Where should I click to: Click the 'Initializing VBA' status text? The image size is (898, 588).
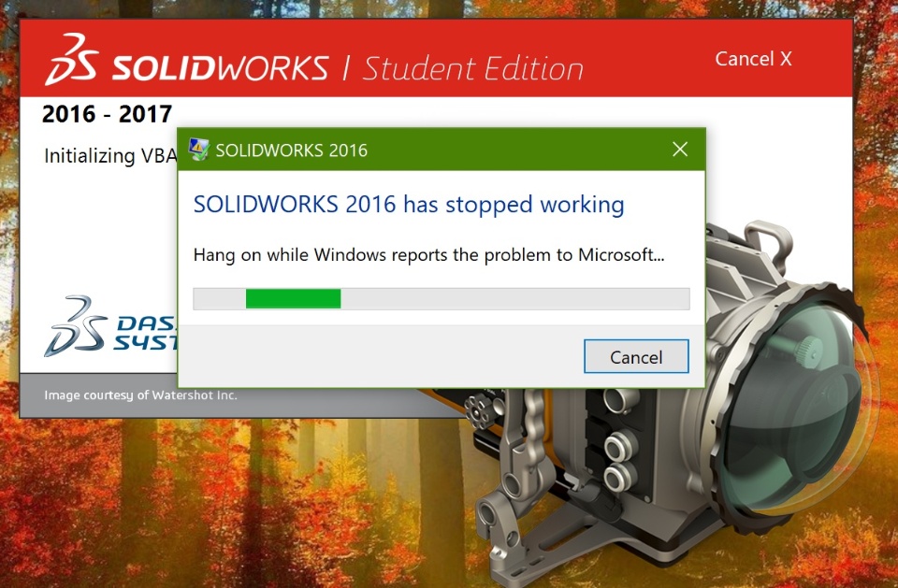coord(110,155)
